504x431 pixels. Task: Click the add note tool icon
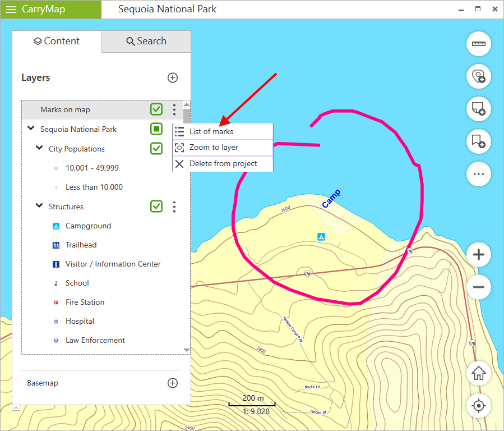coord(478,109)
